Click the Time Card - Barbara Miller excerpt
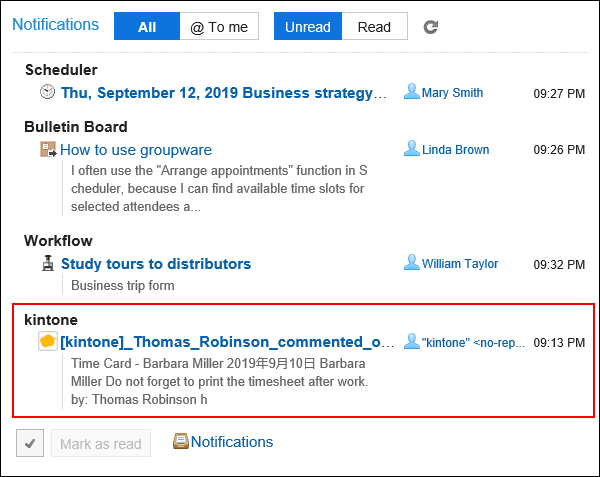 (220, 381)
